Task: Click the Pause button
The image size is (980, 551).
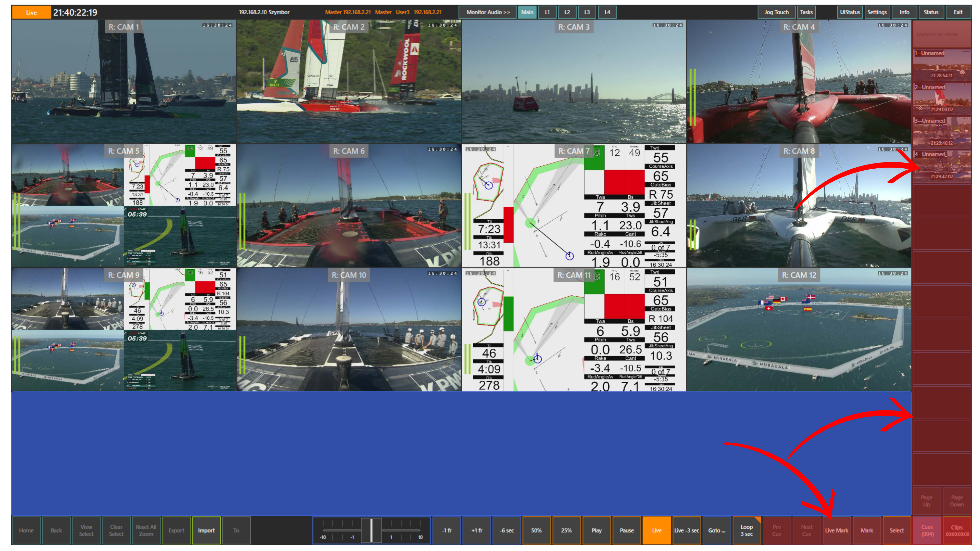Action: (627, 530)
